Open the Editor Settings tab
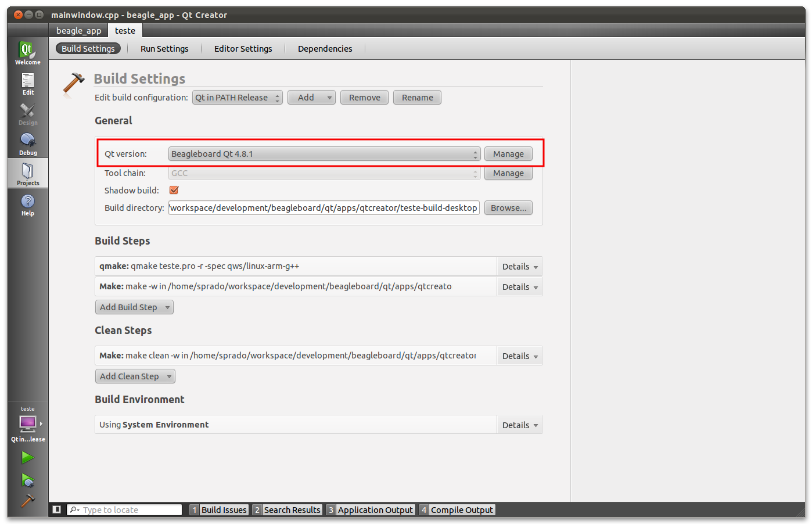This screenshot has height=524, width=812. pos(243,49)
